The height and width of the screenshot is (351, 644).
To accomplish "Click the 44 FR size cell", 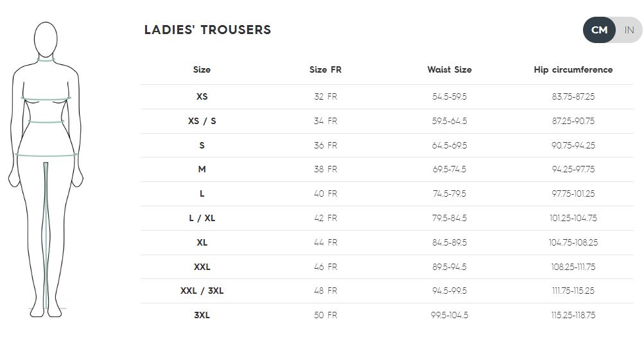I will pyautogui.click(x=326, y=242).
